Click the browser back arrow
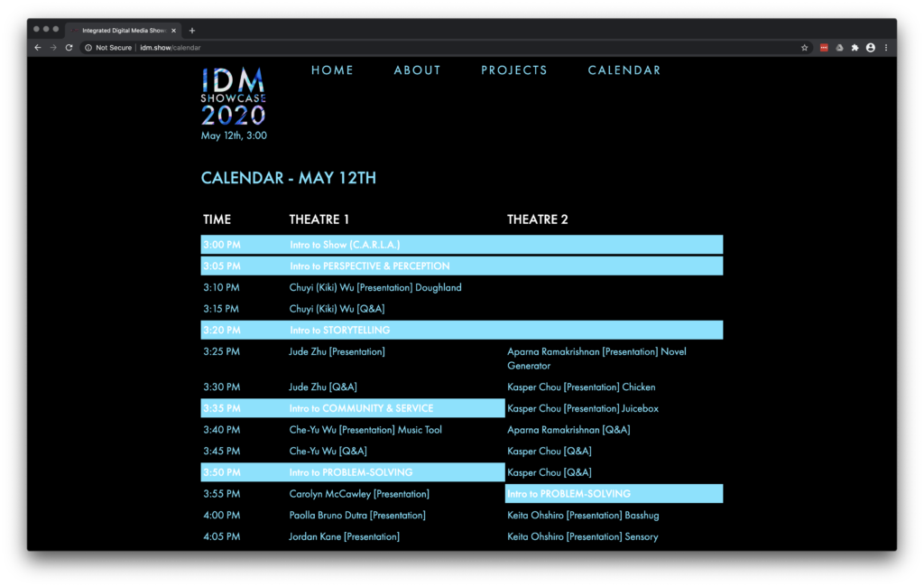 [38, 48]
